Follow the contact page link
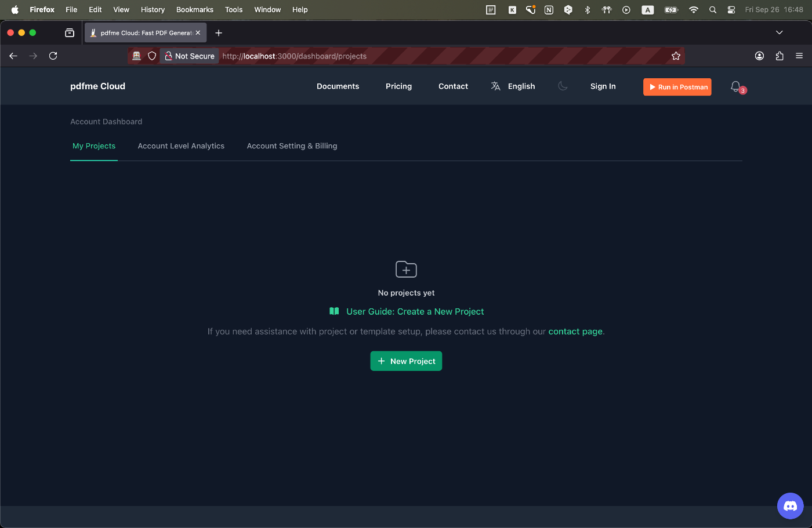This screenshot has width=812, height=528. point(575,332)
